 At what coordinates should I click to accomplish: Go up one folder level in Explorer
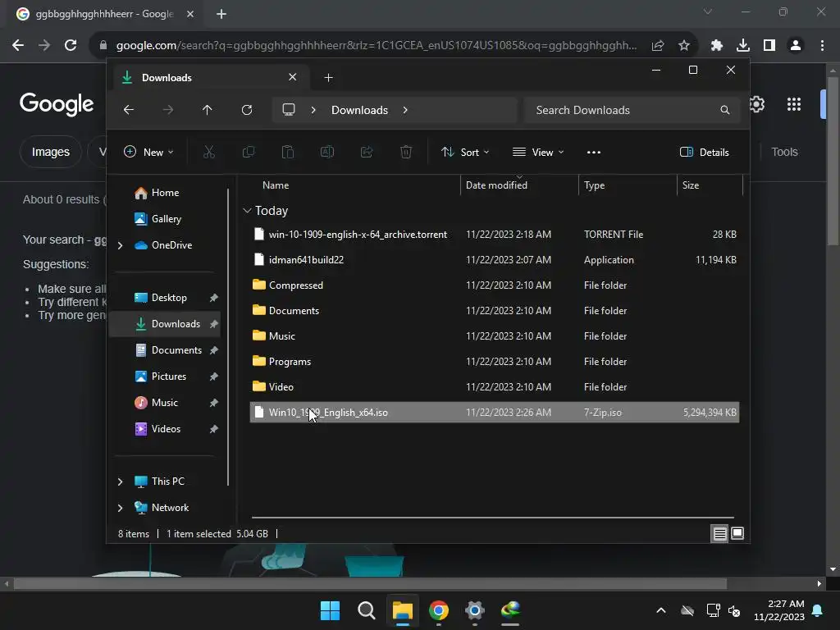pos(208,110)
